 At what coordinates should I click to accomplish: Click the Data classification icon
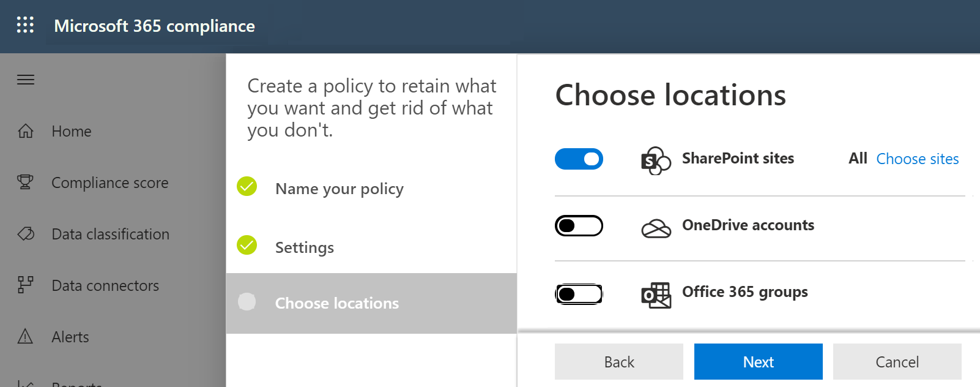(x=25, y=234)
